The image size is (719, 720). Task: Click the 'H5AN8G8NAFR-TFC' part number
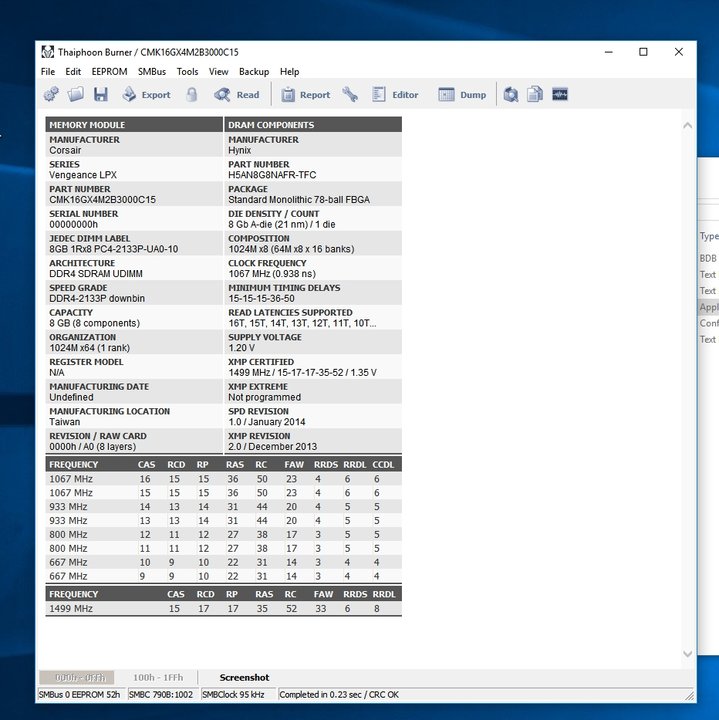point(272,175)
